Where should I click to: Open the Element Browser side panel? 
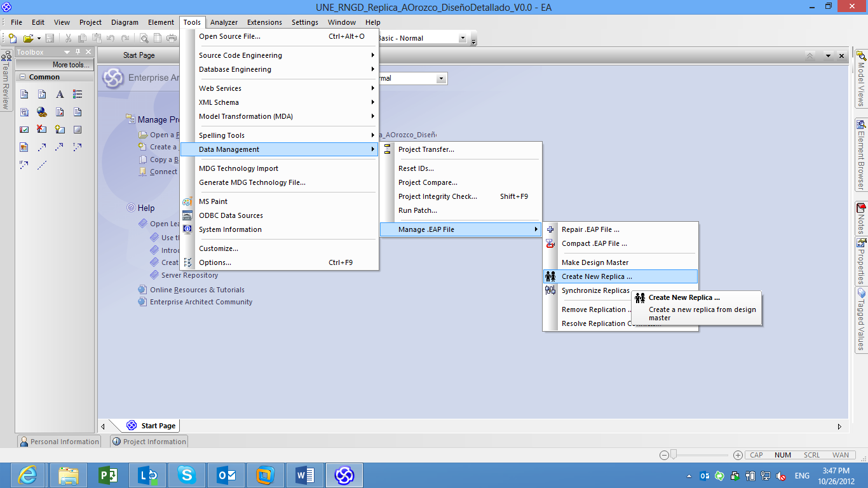point(861,154)
